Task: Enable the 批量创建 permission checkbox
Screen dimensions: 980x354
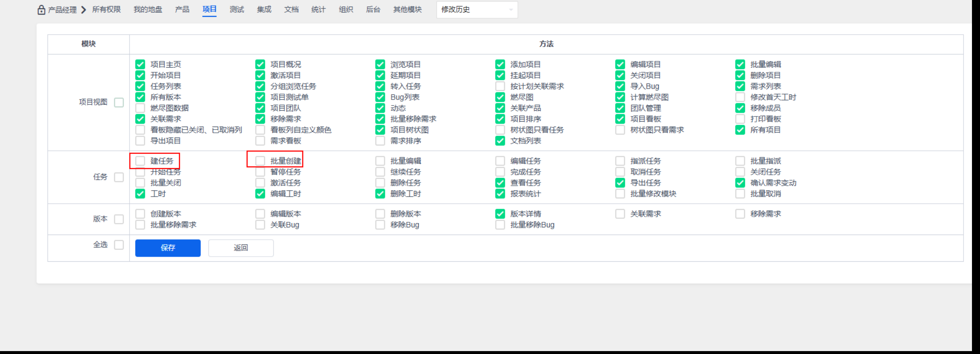Action: tap(260, 161)
